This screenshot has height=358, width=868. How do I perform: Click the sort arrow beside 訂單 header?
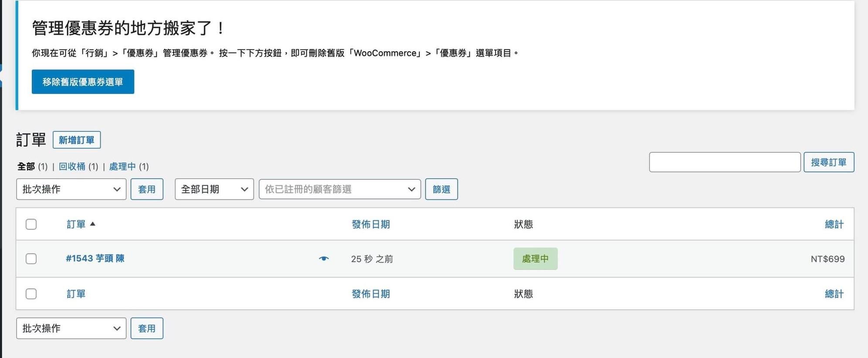(x=92, y=224)
